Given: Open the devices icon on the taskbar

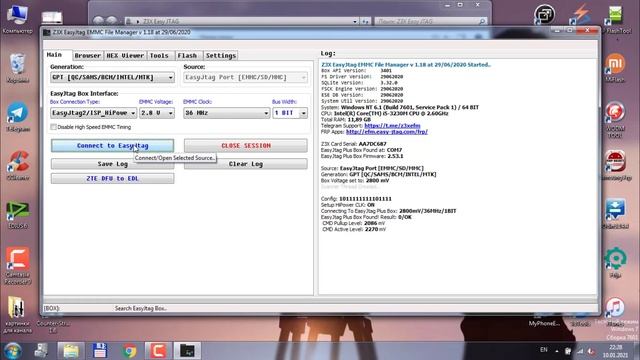Looking at the screenshot, I should (41, 351).
